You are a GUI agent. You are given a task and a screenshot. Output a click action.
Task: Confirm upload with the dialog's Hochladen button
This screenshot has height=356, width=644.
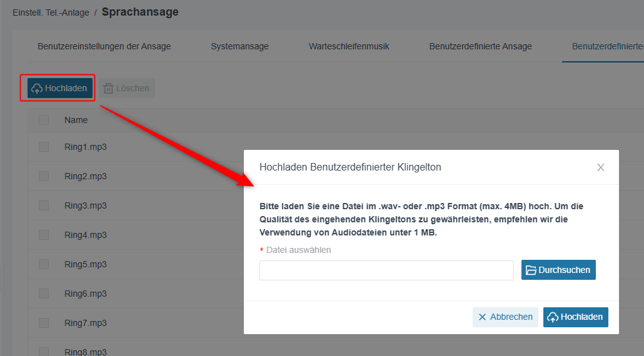(575, 317)
